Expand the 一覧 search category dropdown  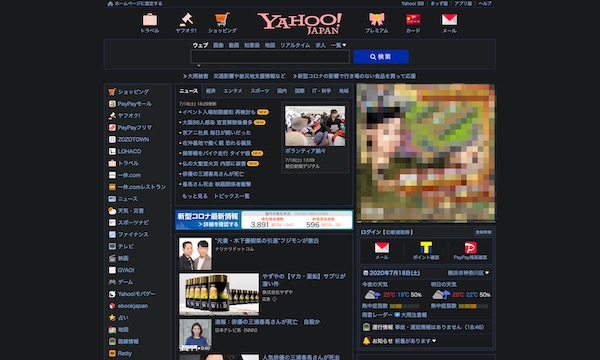point(339,45)
